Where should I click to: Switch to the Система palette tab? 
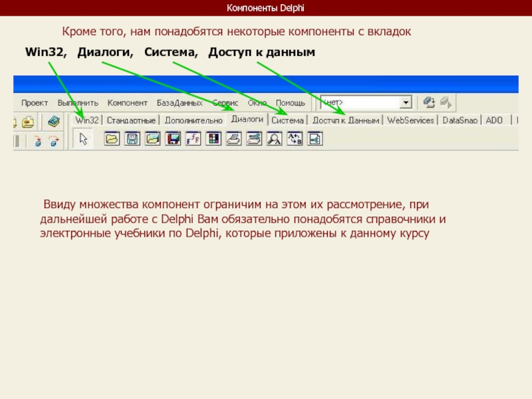pyautogui.click(x=287, y=120)
